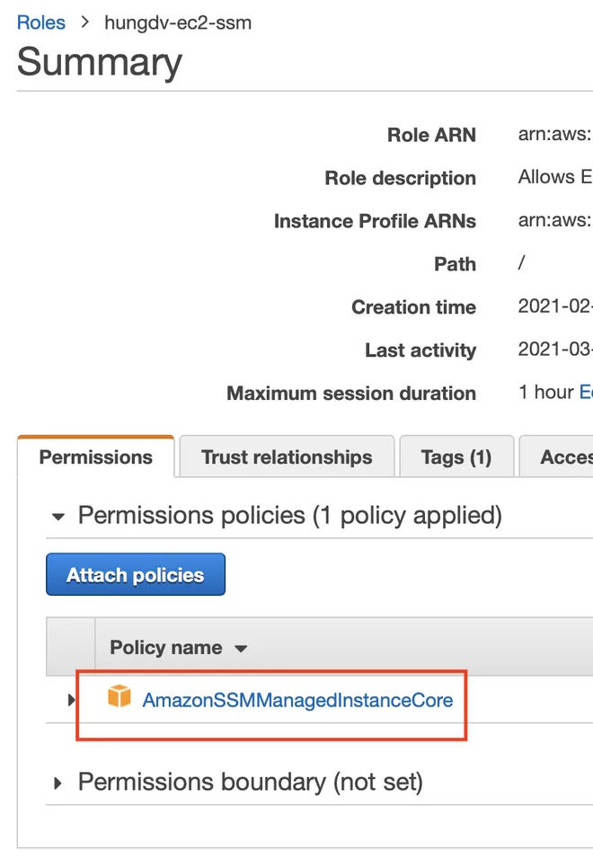
Task: Go back to Roles breadcrumb link
Action: (41, 22)
